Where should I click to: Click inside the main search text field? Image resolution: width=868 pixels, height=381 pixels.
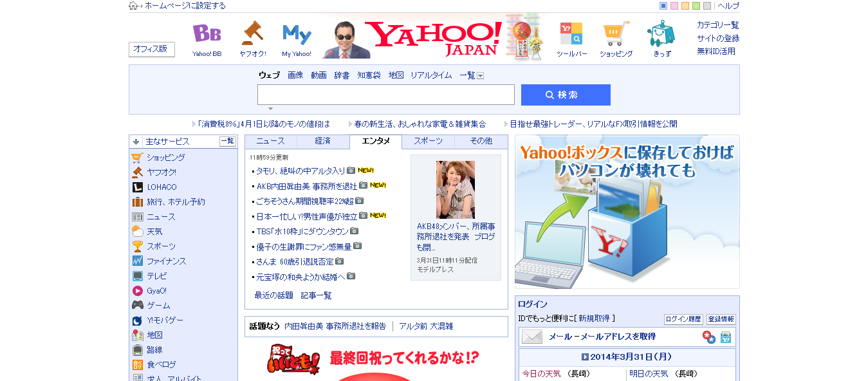click(x=386, y=95)
